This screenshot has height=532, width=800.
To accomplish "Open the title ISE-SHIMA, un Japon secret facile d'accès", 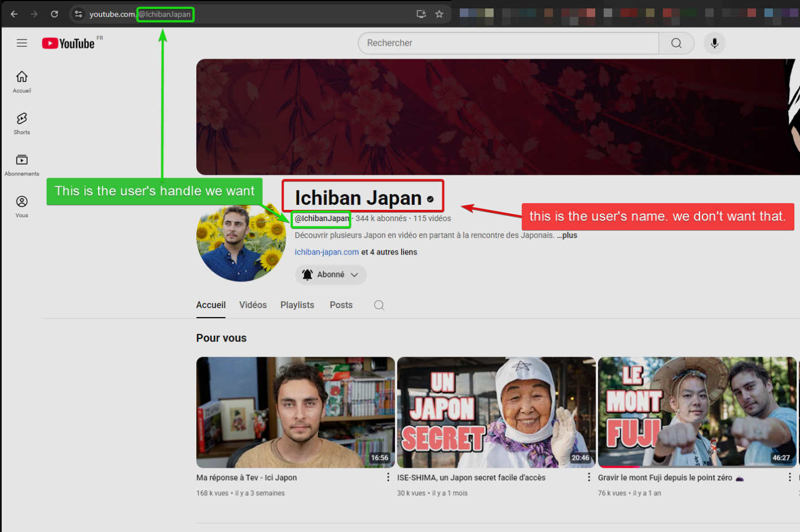I will pos(471,477).
